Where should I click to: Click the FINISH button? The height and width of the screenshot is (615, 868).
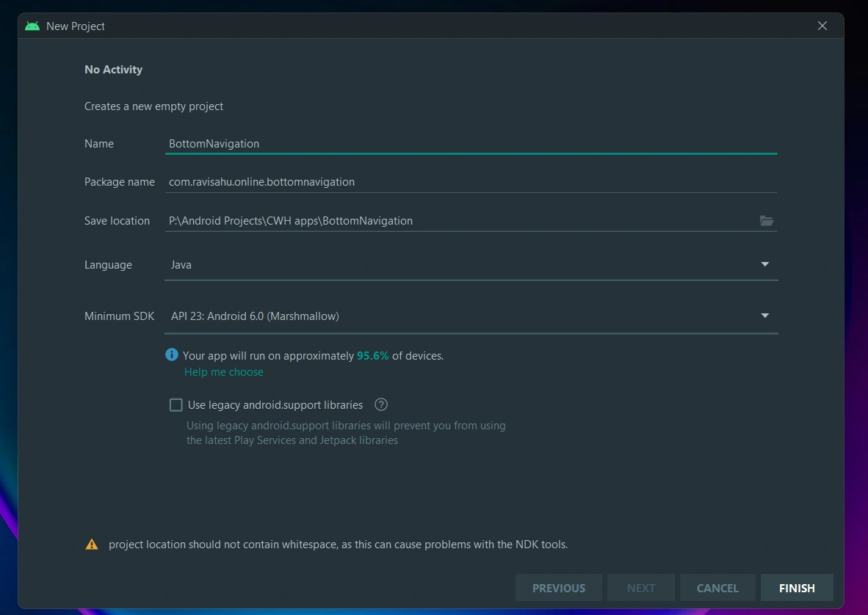797,588
